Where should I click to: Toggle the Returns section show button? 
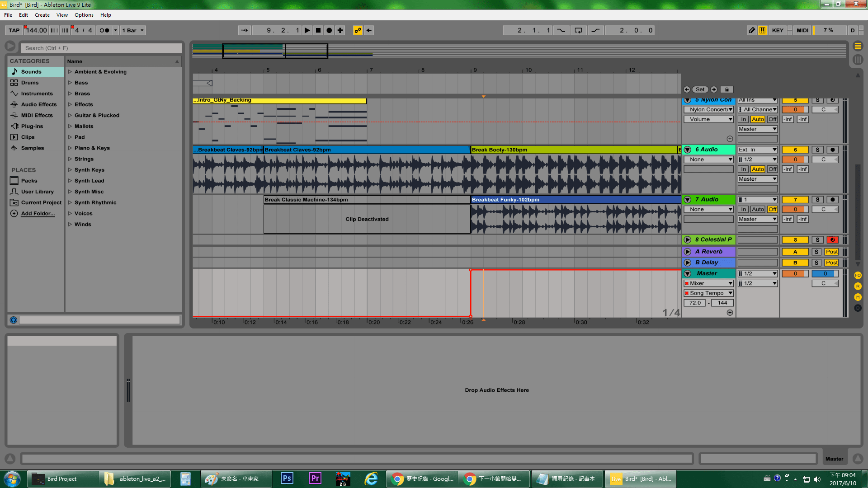click(858, 286)
